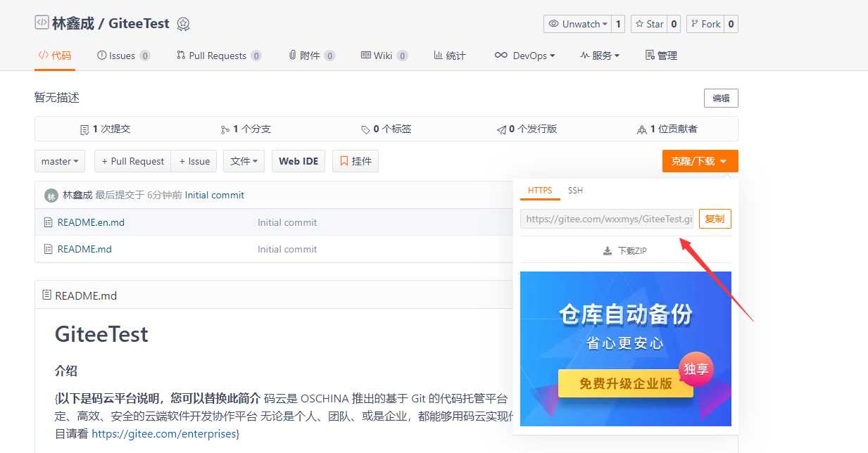Click the repository code icon beside 林鑫成
Viewport: 868px width, 453px height.
42,23
